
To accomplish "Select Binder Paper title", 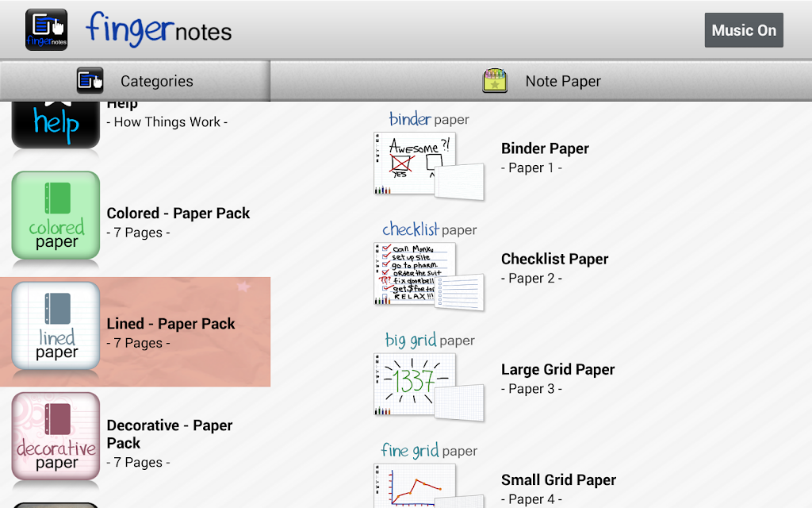I will click(545, 148).
